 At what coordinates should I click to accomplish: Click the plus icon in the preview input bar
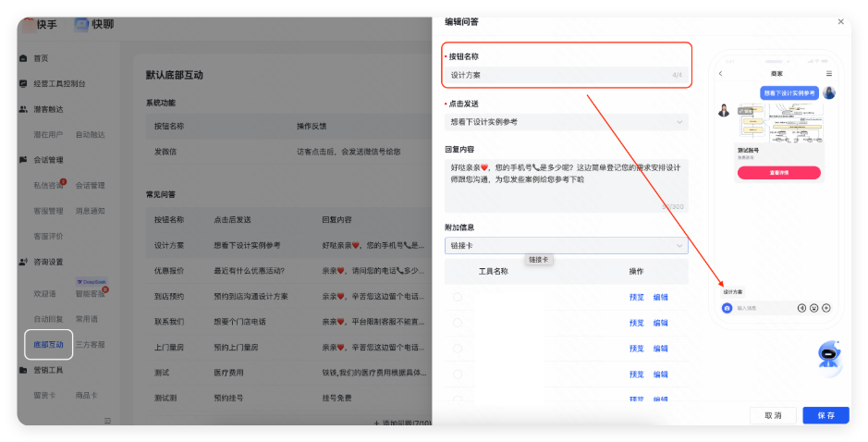pyautogui.click(x=825, y=308)
